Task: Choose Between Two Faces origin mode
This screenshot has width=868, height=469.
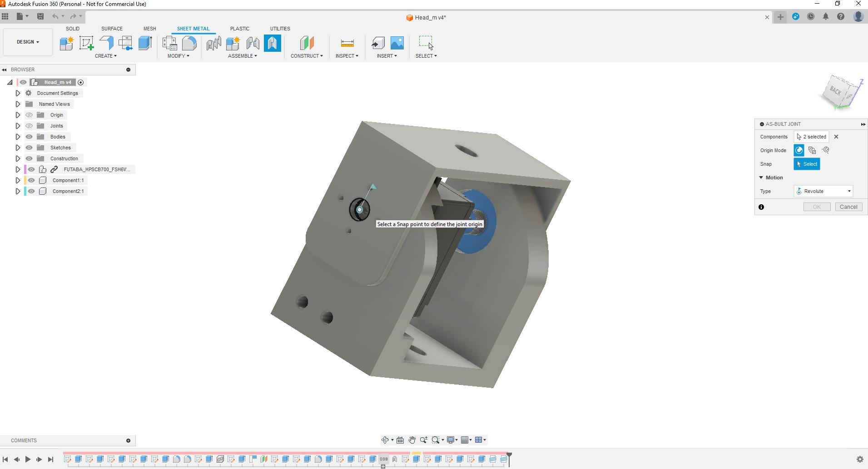Action: 812,150
